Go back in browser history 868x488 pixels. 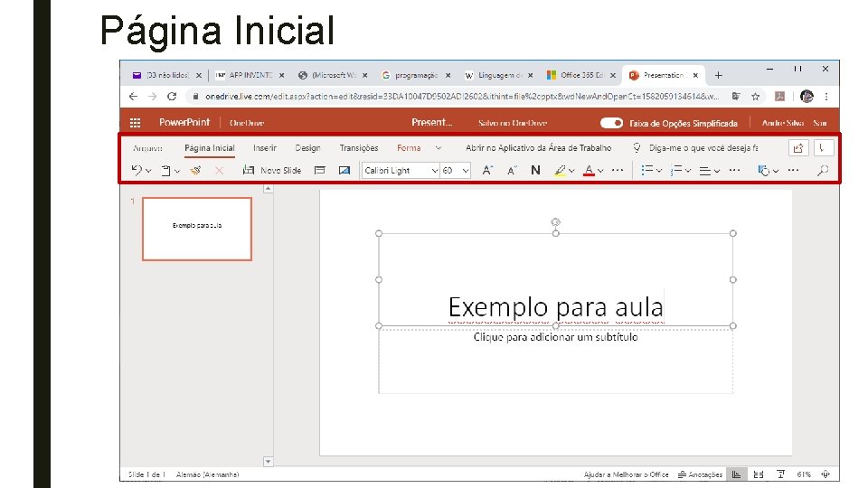coord(133,97)
